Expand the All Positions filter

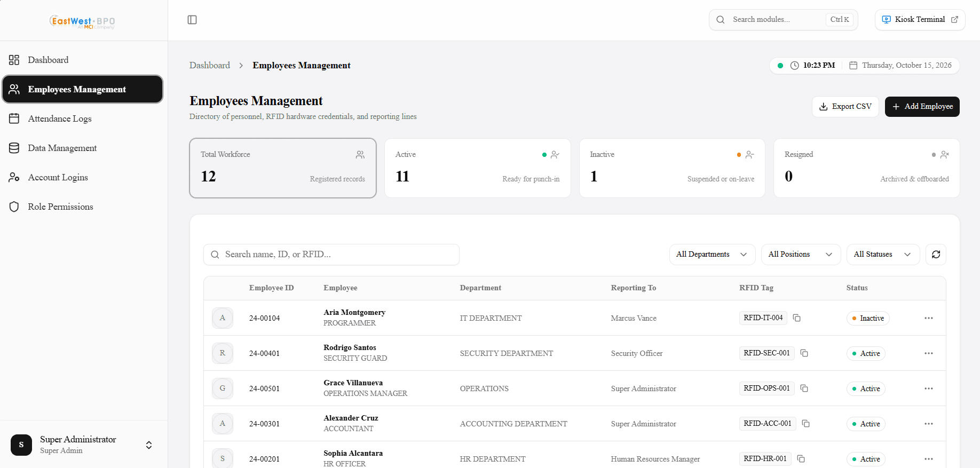(x=801, y=255)
